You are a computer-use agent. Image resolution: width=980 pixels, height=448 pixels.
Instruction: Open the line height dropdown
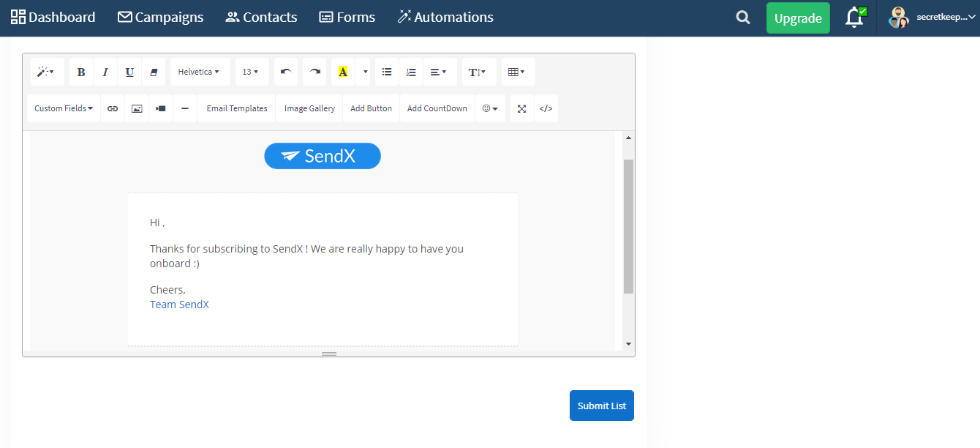pyautogui.click(x=479, y=72)
